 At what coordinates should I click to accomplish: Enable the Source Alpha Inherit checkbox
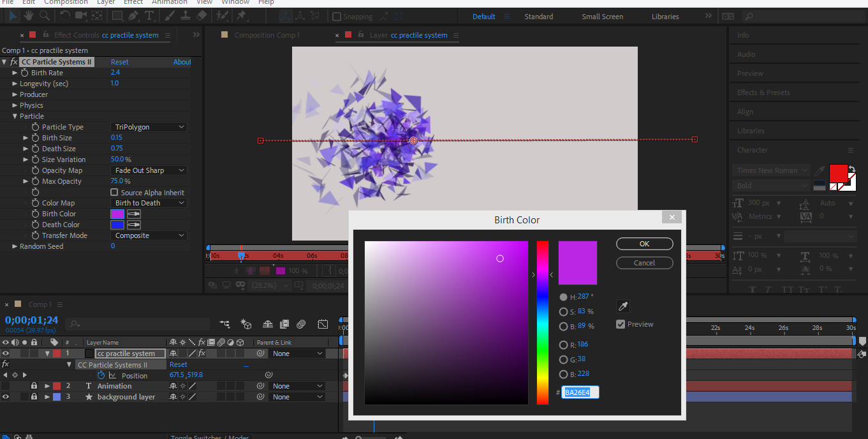(x=114, y=192)
